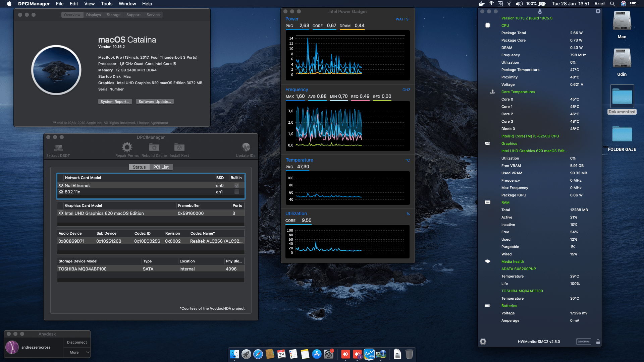This screenshot has width=644, height=362.
Task: Open the Bluetooth menu bar icon
Action: point(509,4)
